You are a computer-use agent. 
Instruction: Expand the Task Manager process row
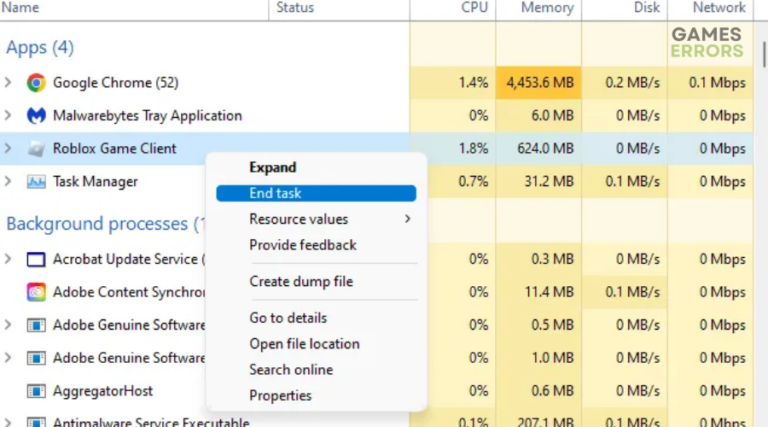click(x=9, y=182)
